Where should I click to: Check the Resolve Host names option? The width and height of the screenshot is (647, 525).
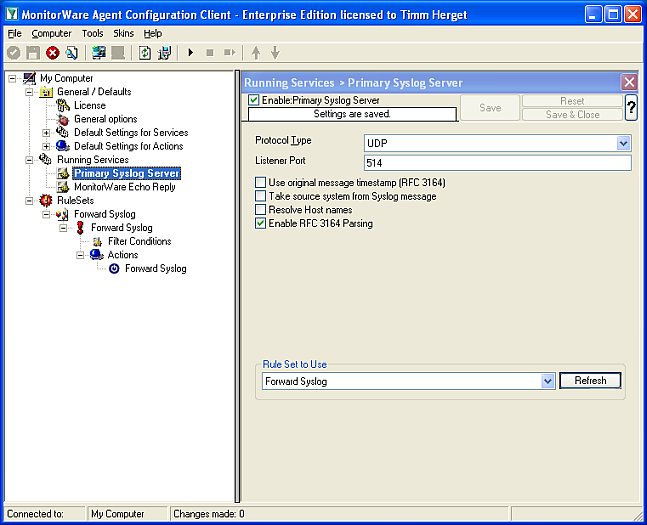coord(260,210)
